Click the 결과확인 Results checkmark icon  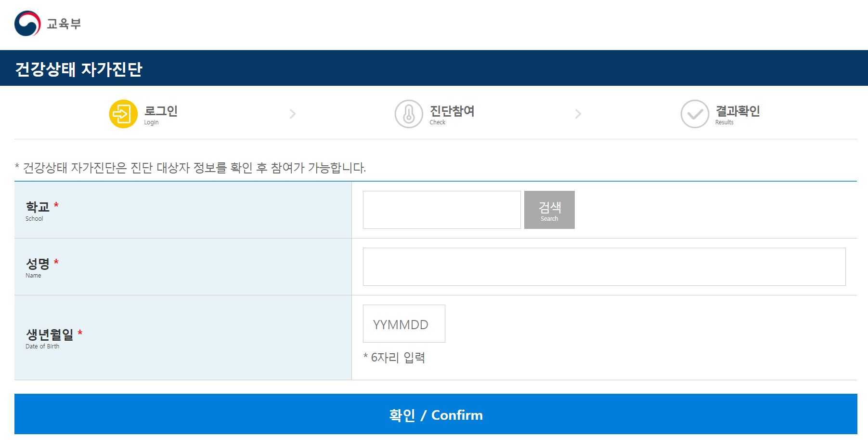(x=694, y=114)
